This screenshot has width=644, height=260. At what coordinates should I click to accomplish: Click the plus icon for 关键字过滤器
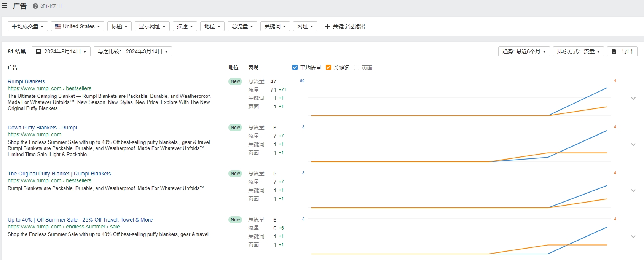point(327,26)
